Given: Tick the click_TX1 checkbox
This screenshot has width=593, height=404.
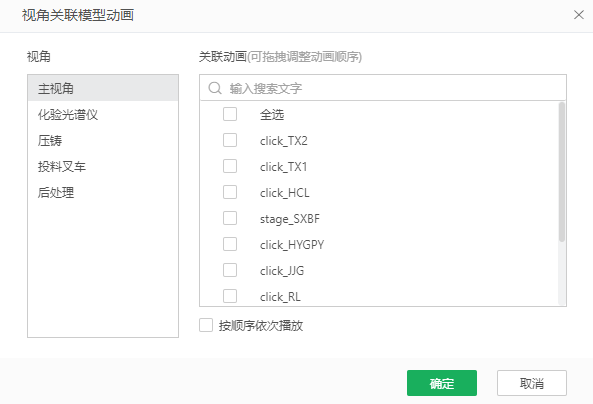Looking at the screenshot, I should 230,166.
